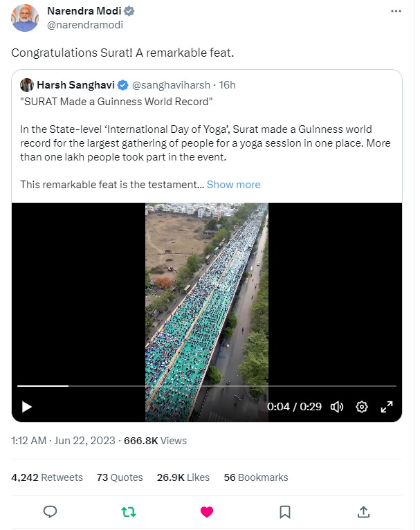Viewport: 420px width, 530px height.
Task: Open the reply comment icon
Action: pos(50,512)
